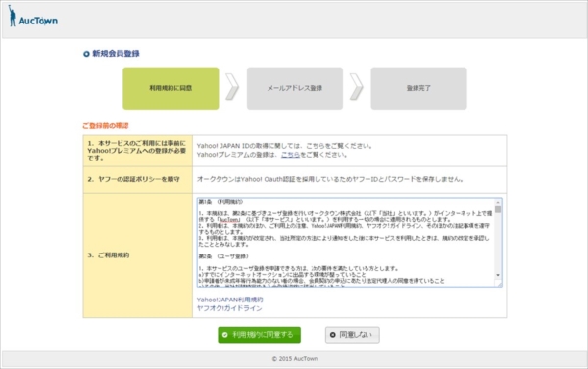Click the terms scrollbar down arrow
Screen dimensions: 588x369
498,275
